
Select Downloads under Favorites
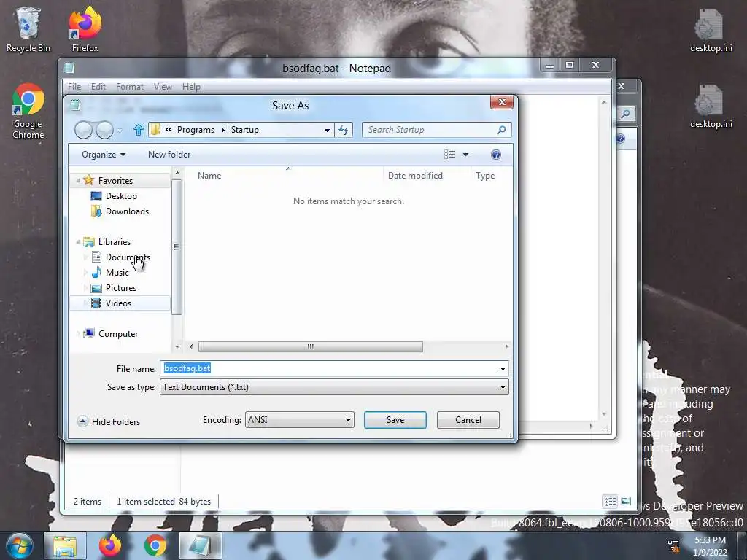[127, 211]
